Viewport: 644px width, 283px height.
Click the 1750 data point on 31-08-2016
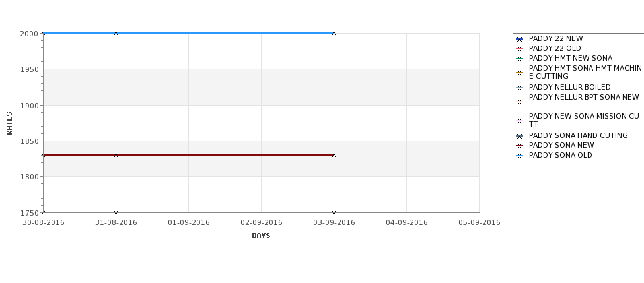tap(116, 212)
